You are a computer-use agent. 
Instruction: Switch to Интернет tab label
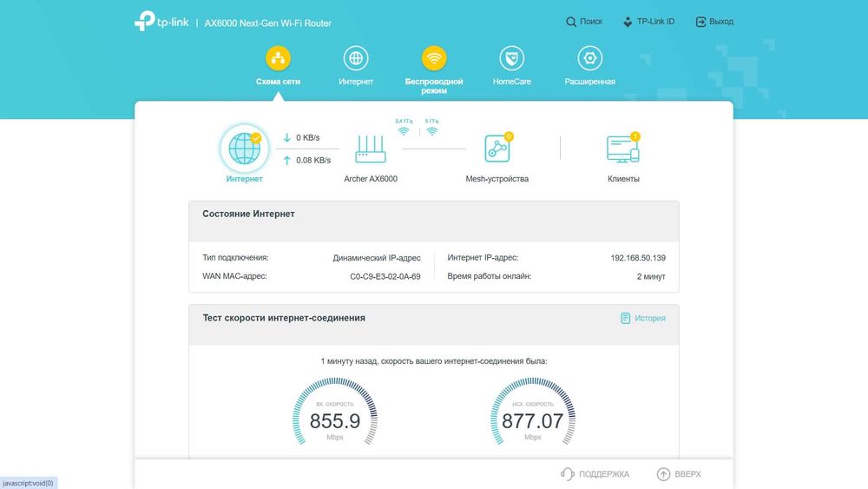356,82
